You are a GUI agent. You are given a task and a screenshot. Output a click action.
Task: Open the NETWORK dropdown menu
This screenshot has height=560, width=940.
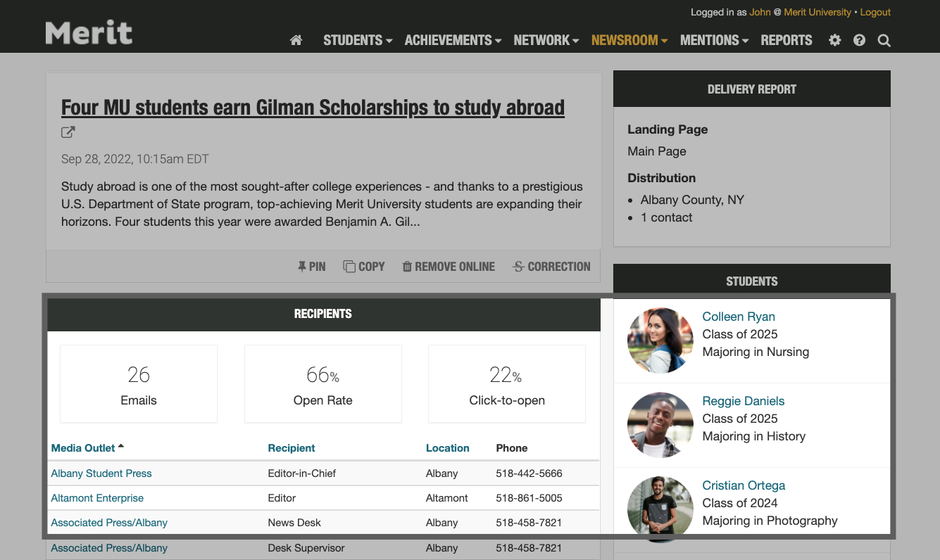point(546,40)
